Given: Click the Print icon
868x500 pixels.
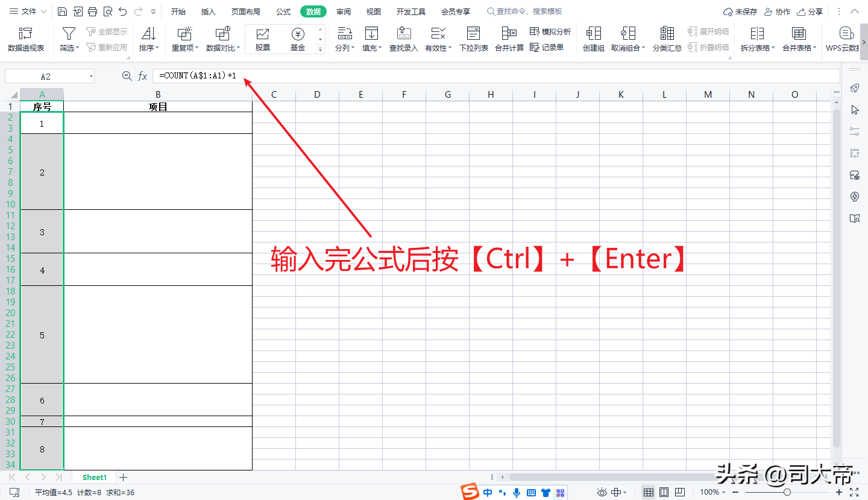Looking at the screenshot, I should click(93, 11).
